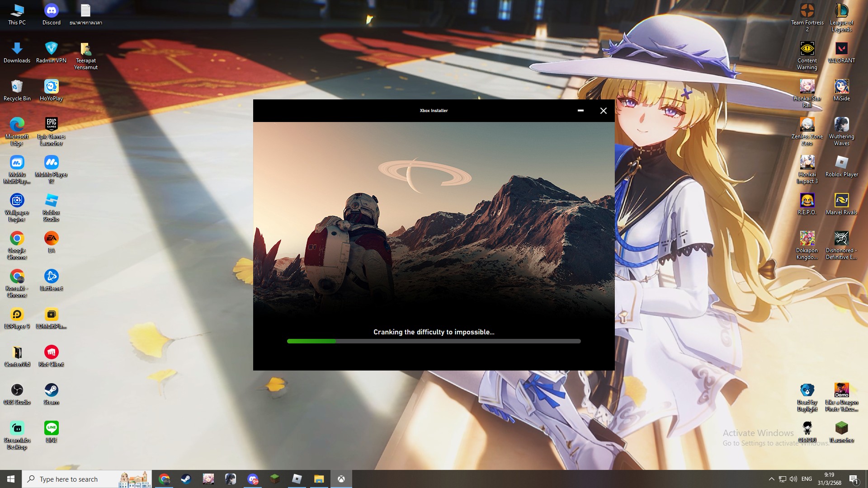
Task: Open Dead by Daylight shortcut
Action: click(x=807, y=397)
